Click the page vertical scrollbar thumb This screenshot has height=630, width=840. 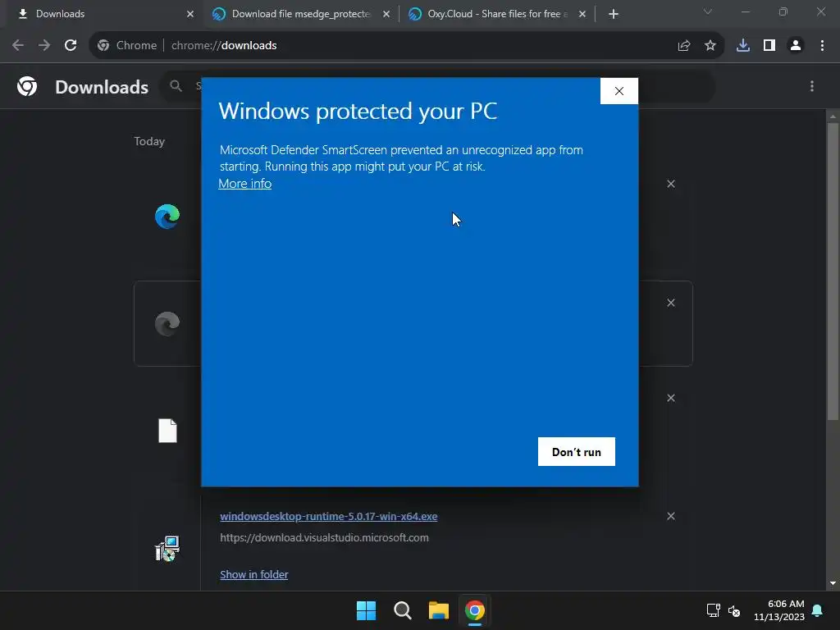(833, 271)
